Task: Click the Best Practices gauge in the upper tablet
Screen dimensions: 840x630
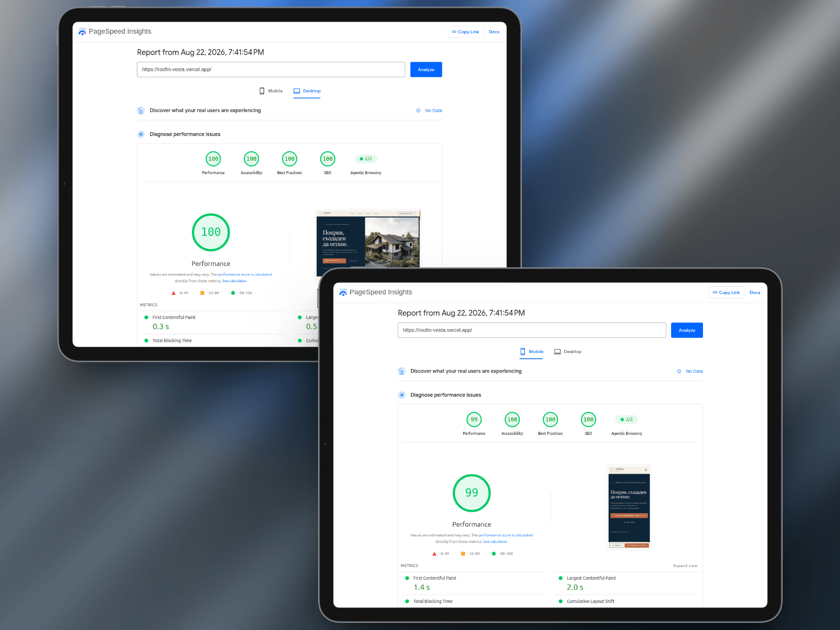Action: [x=290, y=159]
